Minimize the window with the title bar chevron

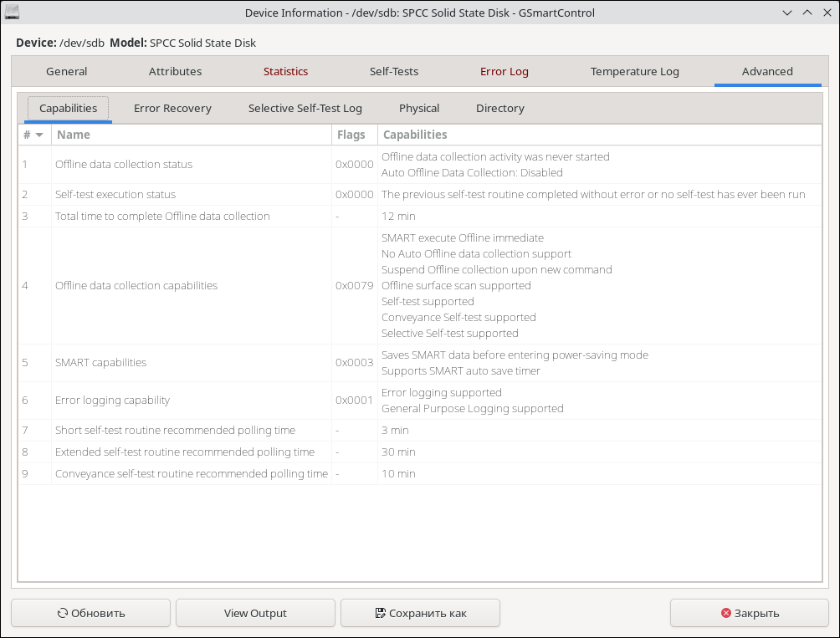pyautogui.click(x=787, y=13)
